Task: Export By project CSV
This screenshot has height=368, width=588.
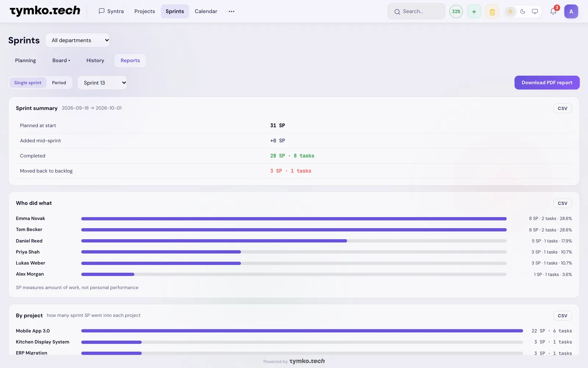Action: 563,316
